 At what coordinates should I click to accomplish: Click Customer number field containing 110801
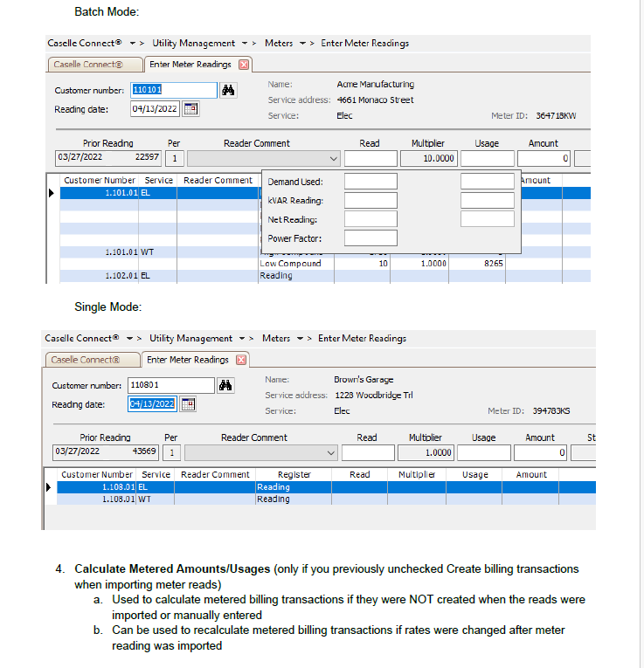click(x=171, y=386)
